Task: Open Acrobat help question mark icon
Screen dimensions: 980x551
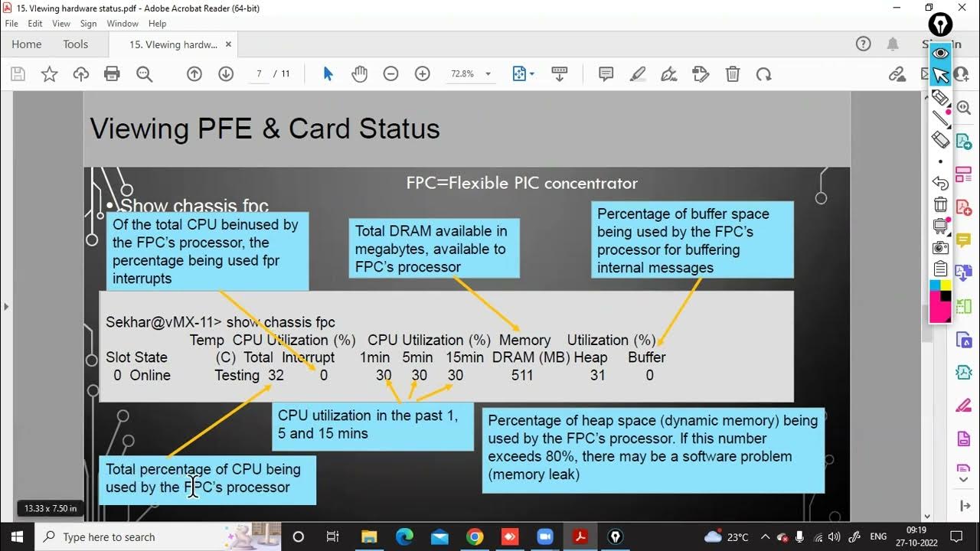Action: coord(863,44)
